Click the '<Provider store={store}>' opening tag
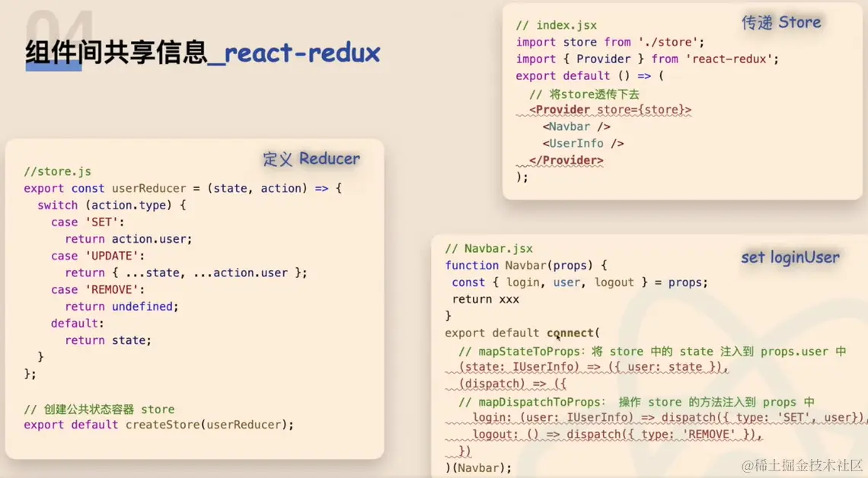Viewport: 868px width, 478px height. coord(610,110)
